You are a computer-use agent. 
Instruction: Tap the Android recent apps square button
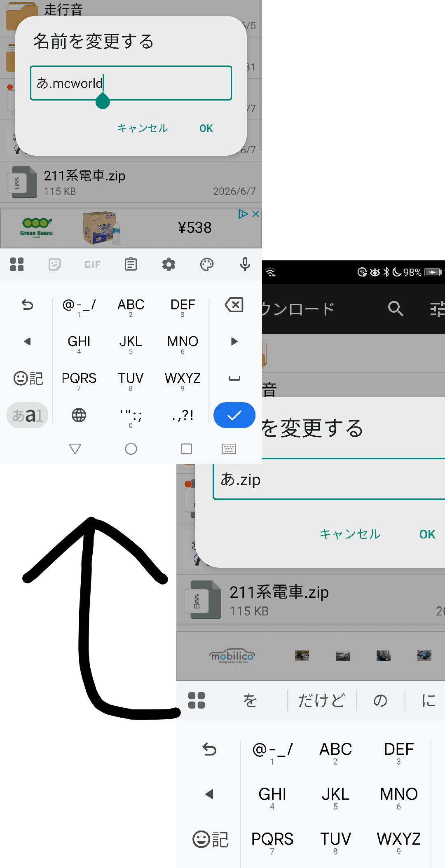tap(186, 449)
